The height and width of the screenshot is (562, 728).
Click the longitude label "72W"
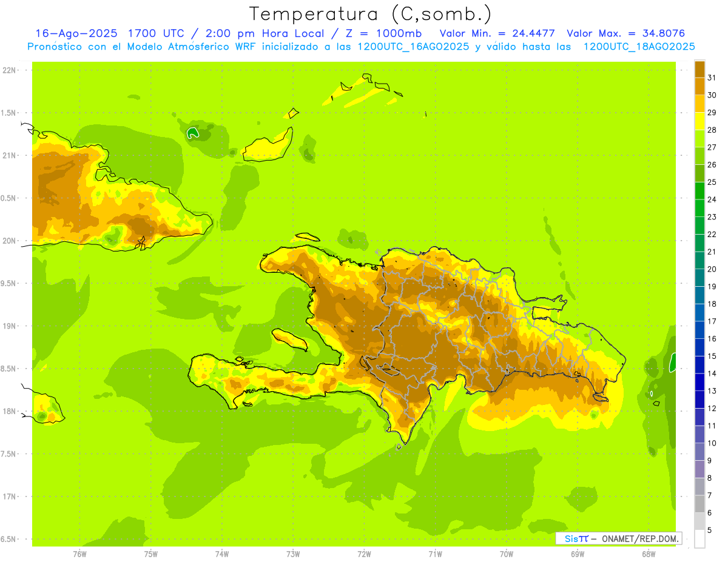364,554
